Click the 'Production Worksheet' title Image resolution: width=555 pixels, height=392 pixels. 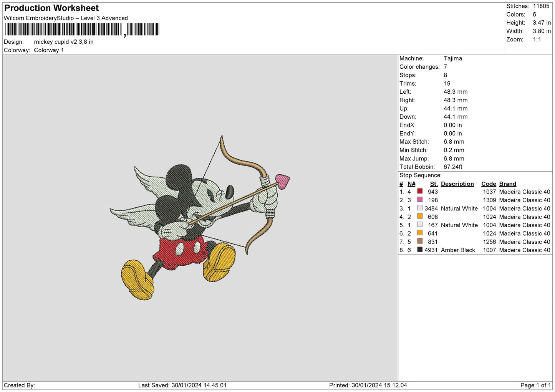pos(51,8)
